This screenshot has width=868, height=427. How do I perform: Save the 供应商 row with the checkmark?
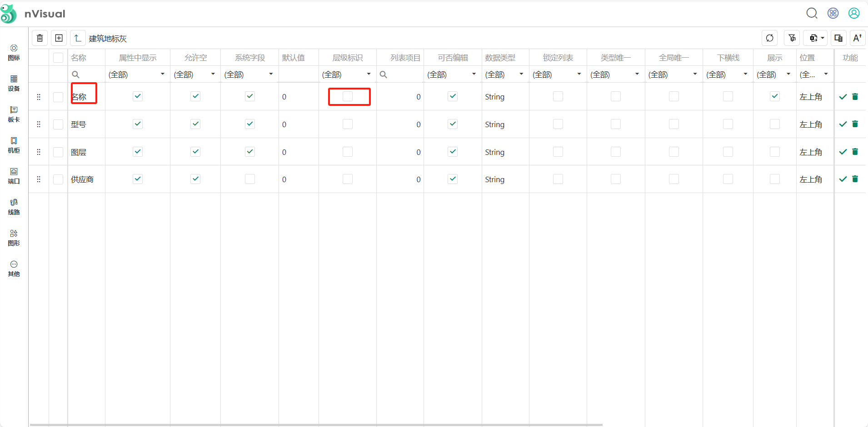point(843,179)
